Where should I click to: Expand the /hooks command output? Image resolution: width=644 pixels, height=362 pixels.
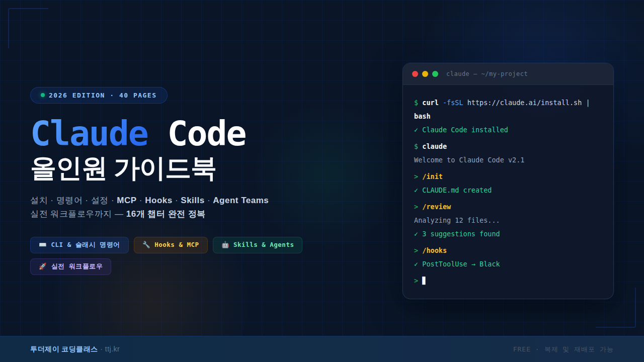pyautogui.click(x=434, y=250)
